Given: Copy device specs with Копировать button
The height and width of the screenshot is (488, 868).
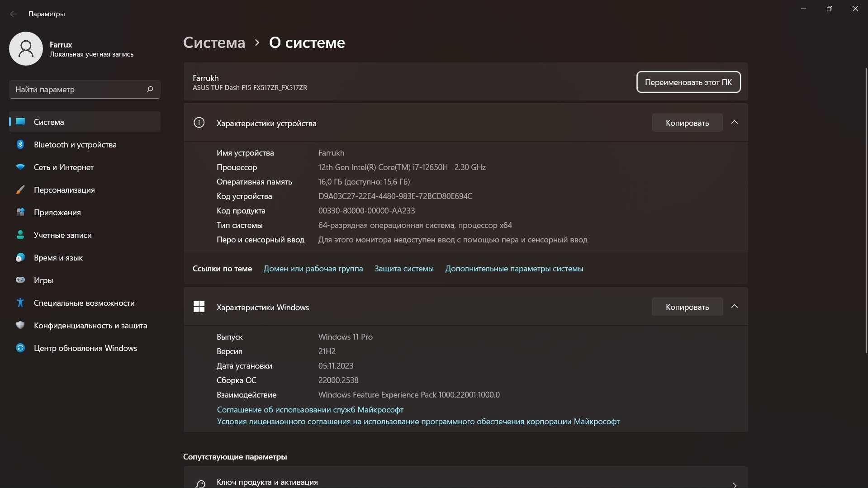Looking at the screenshot, I should 687,123.
